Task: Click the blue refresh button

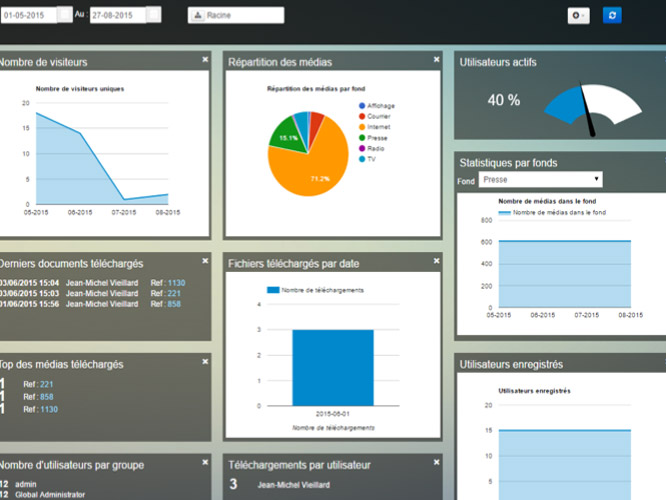Action: [613, 15]
